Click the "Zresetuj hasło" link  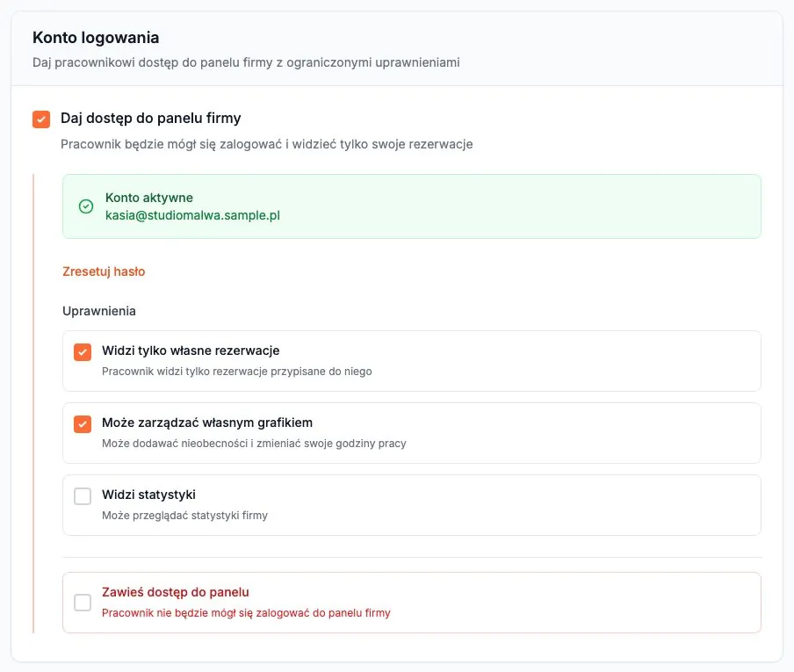click(104, 271)
